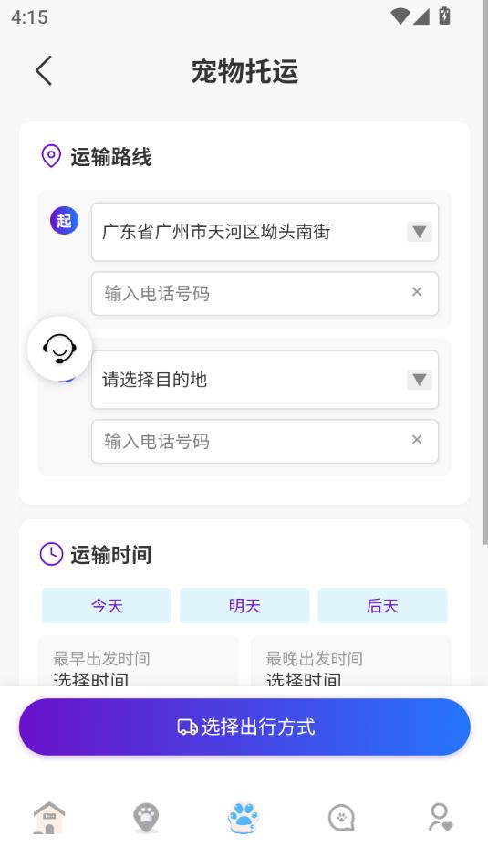Select the blue paw print tab
This screenshot has height=868, width=488.
(x=244, y=818)
